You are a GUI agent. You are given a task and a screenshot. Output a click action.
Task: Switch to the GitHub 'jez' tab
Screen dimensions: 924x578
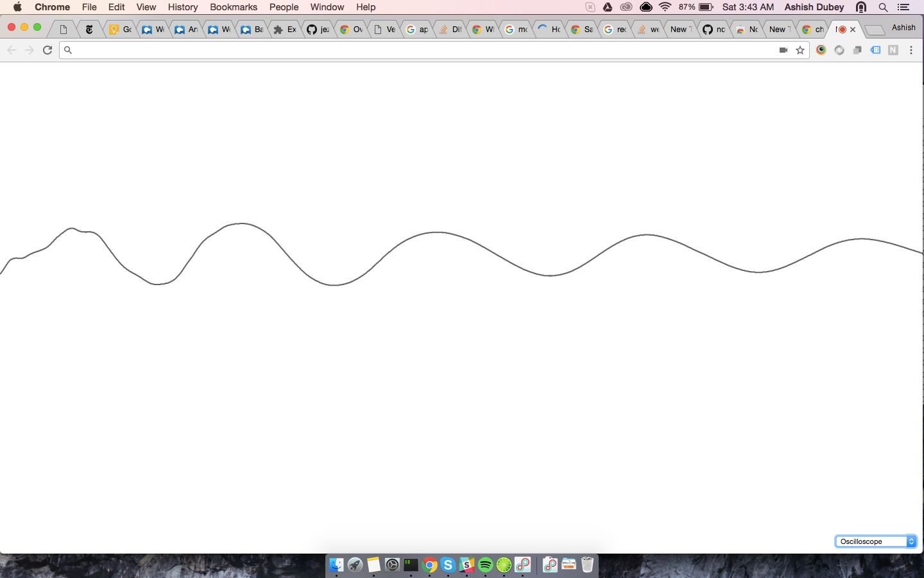click(318, 30)
